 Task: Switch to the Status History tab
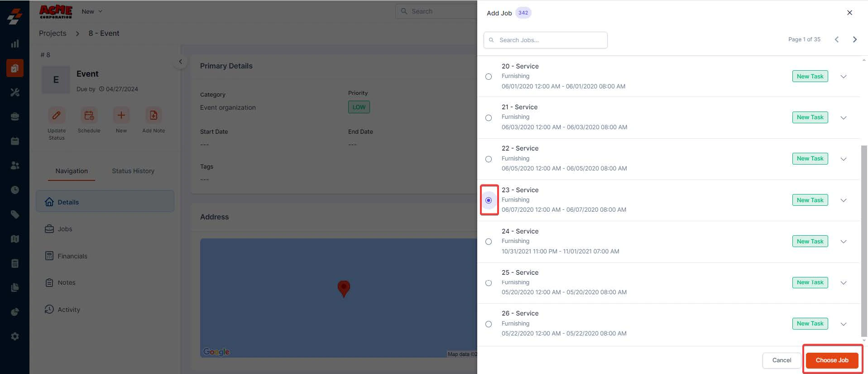(133, 171)
